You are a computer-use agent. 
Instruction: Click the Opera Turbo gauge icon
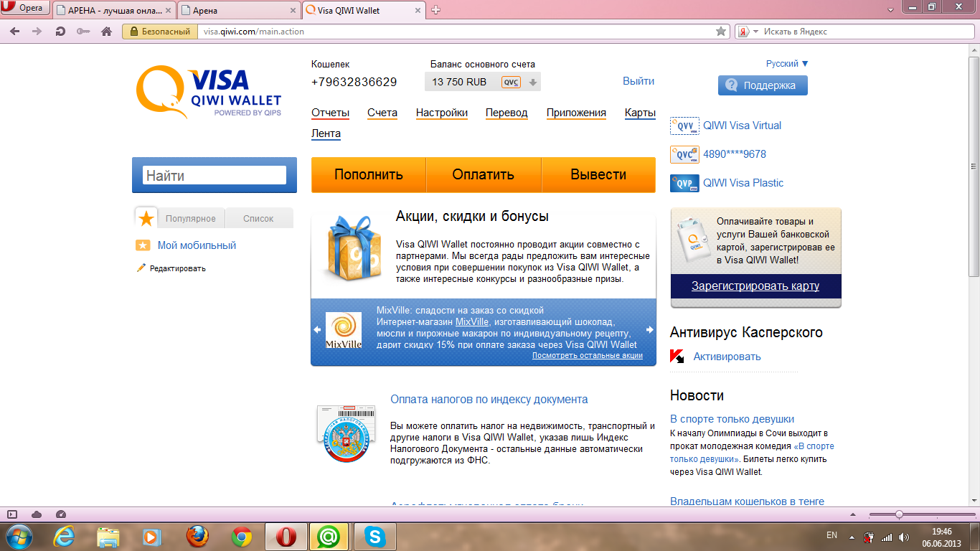(x=60, y=514)
